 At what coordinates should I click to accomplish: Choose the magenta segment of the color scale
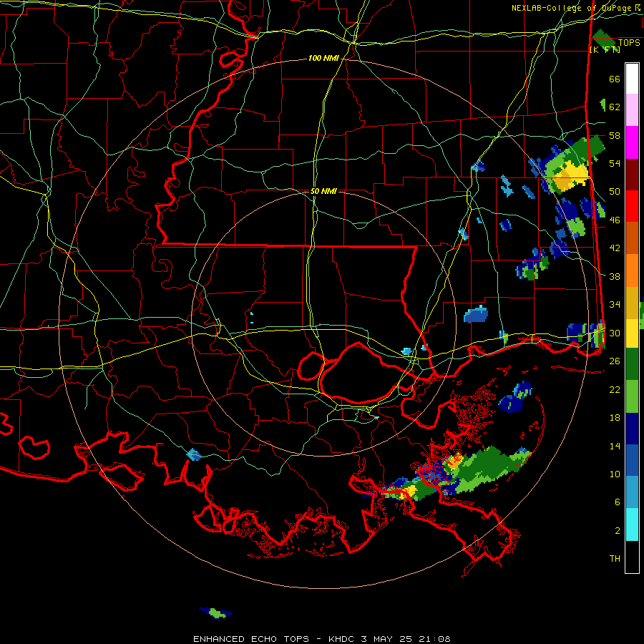632,142
